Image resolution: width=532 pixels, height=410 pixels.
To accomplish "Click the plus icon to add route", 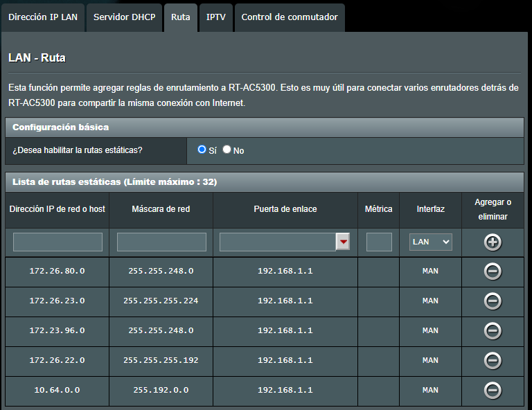I will pos(493,242).
